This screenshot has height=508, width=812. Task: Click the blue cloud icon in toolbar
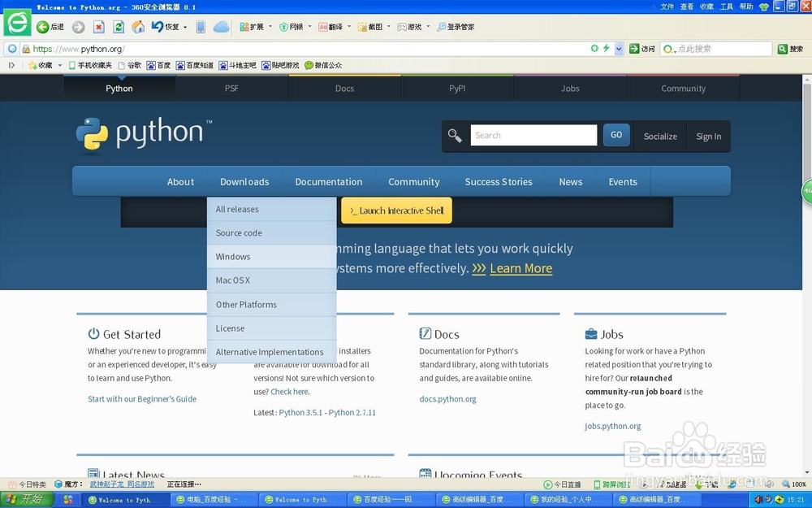coord(221,27)
